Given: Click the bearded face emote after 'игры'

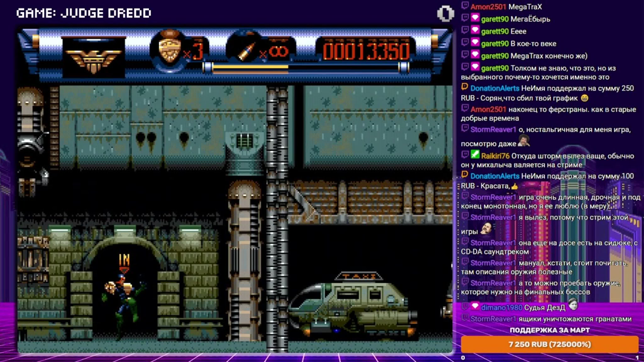Looking at the screenshot, I should coord(486,228).
